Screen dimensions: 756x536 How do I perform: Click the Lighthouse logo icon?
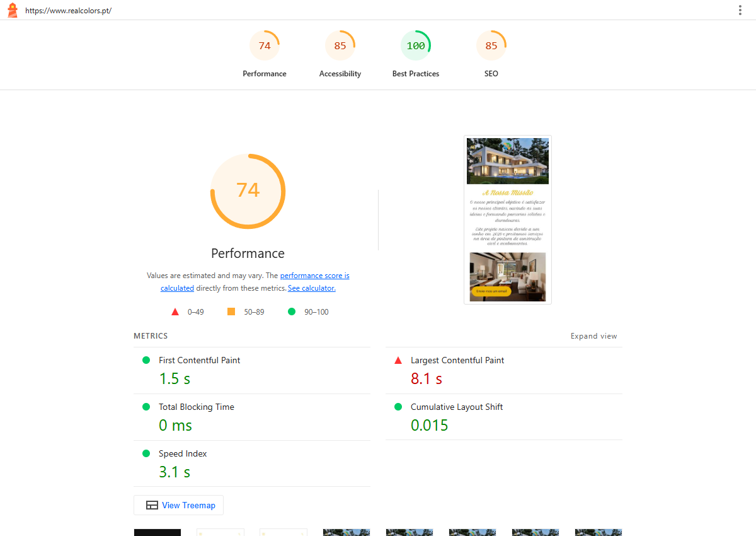pyautogui.click(x=12, y=10)
